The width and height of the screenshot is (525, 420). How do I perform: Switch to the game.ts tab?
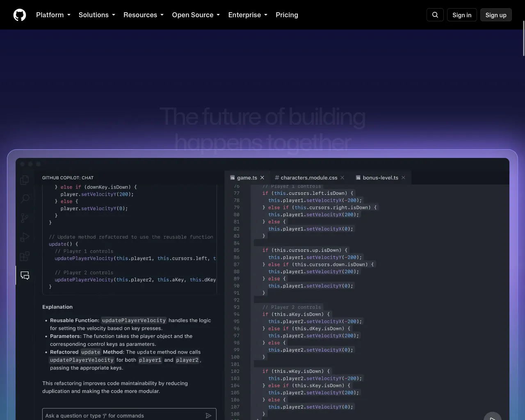pos(247,178)
